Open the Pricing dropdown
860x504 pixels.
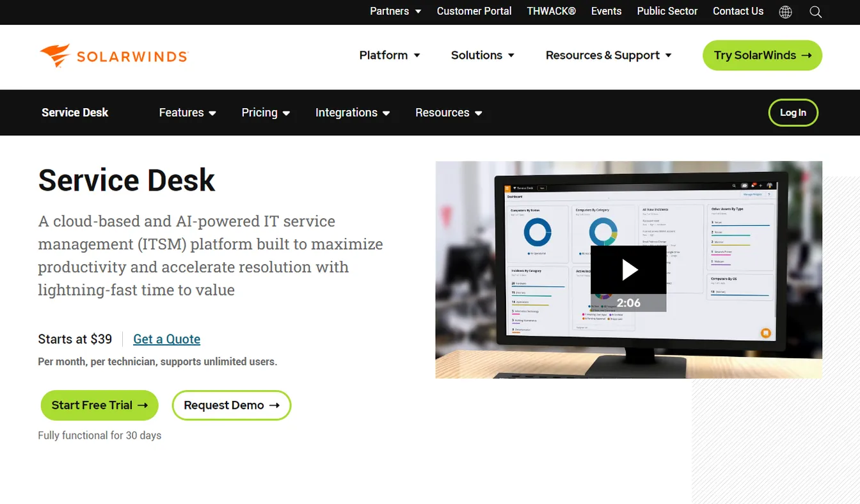click(x=266, y=113)
